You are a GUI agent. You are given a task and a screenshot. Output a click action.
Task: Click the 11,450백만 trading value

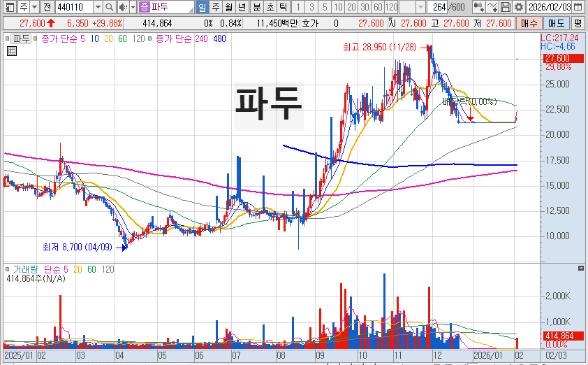(277, 23)
